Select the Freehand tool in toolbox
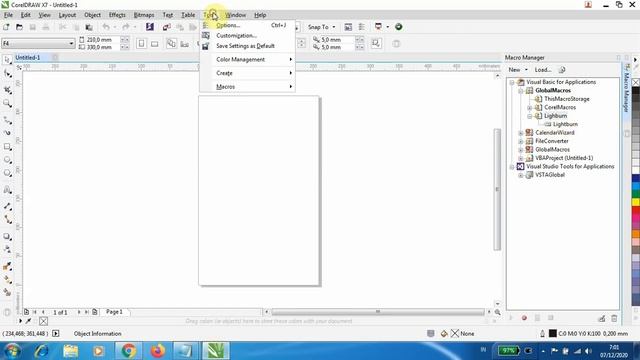The height and width of the screenshot is (360, 640). tap(7, 120)
